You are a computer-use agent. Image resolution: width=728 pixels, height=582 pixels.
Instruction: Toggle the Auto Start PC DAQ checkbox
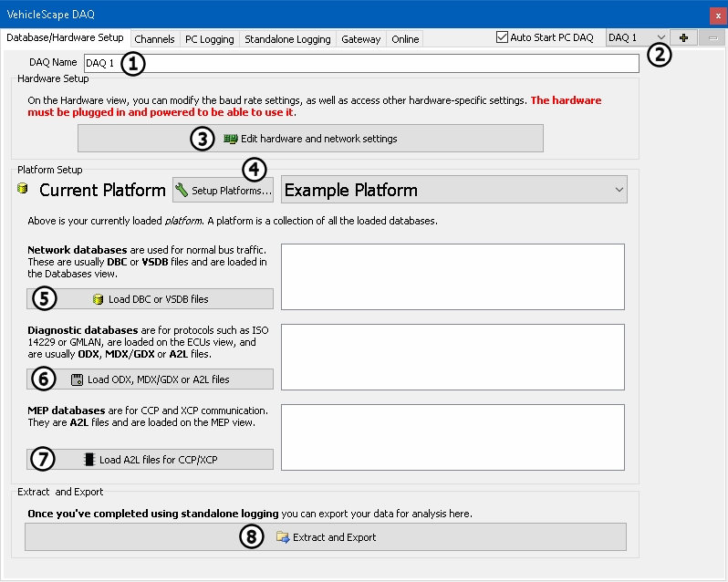coord(502,37)
